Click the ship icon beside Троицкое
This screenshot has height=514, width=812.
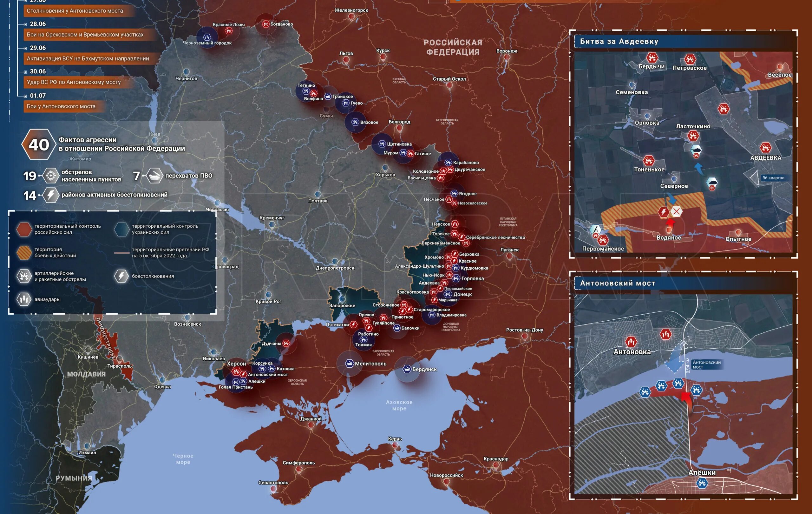(x=328, y=97)
